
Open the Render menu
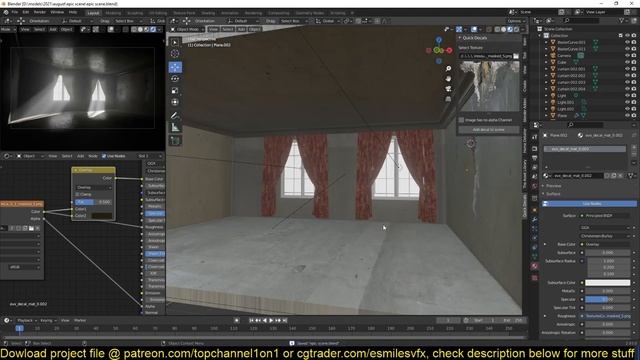pos(40,12)
